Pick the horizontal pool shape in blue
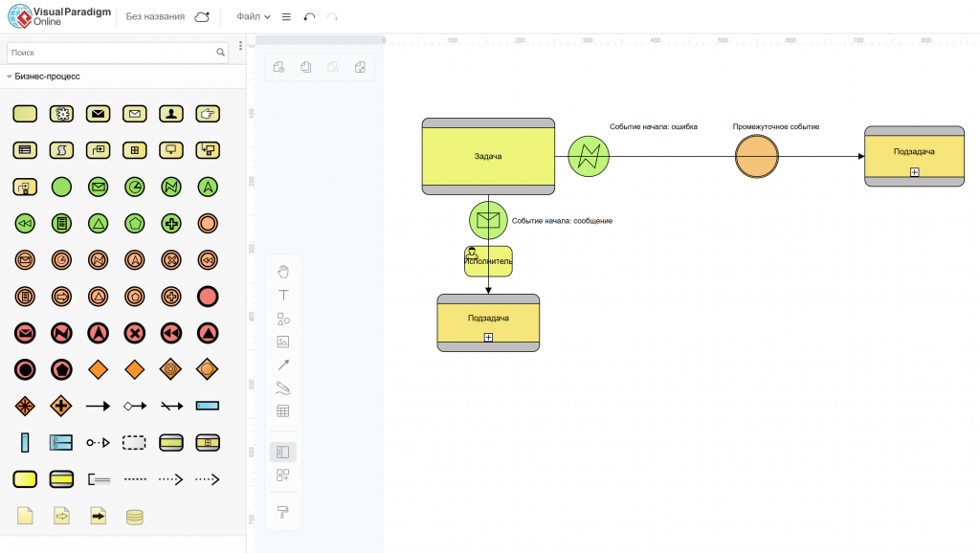Image resolution: width=980 pixels, height=553 pixels. point(208,407)
